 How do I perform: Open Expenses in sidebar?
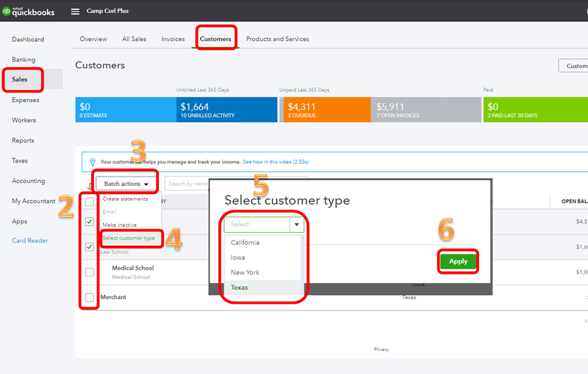click(x=25, y=100)
